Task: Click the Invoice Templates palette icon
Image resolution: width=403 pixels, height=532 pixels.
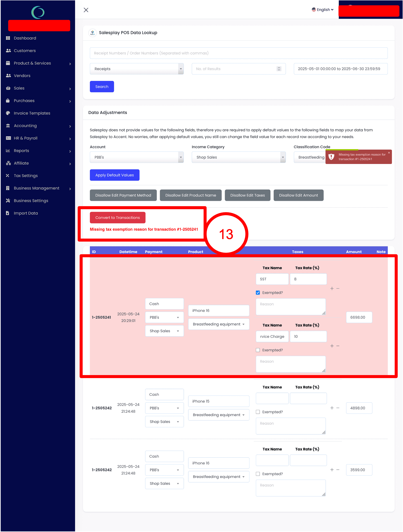Action: pos(8,113)
